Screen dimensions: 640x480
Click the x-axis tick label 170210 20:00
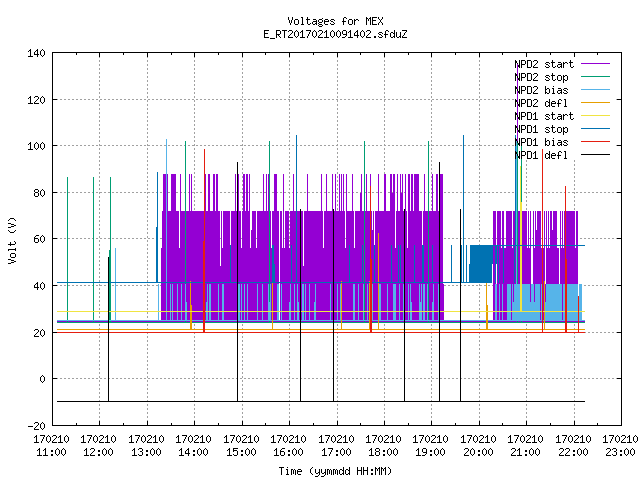(x=478, y=446)
